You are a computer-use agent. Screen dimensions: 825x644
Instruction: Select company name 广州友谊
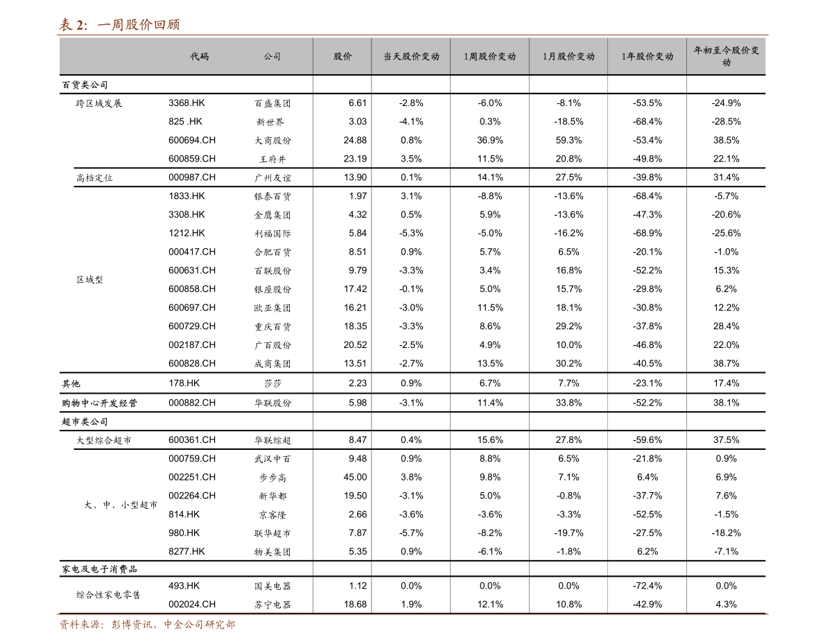tap(272, 178)
